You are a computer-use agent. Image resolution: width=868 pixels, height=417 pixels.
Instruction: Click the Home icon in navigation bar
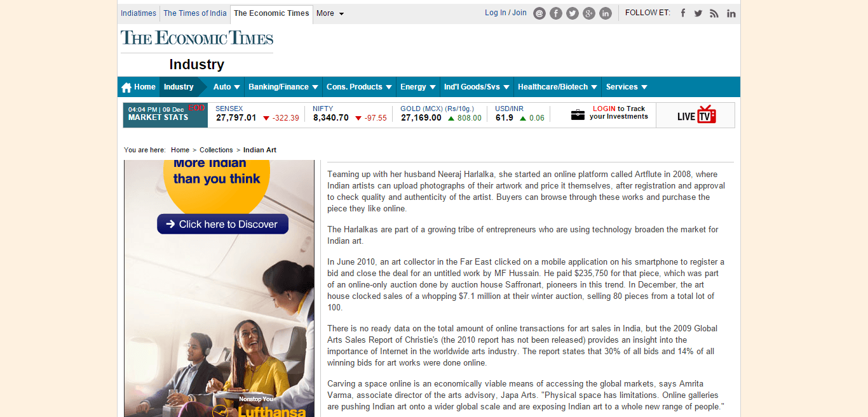[126, 88]
